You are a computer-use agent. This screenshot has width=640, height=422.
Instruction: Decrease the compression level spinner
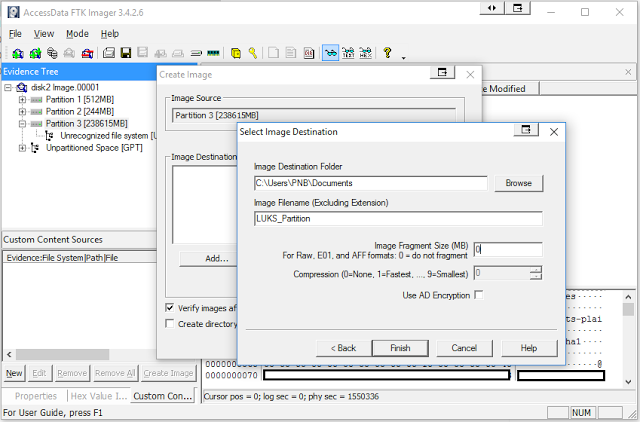[x=536, y=276]
